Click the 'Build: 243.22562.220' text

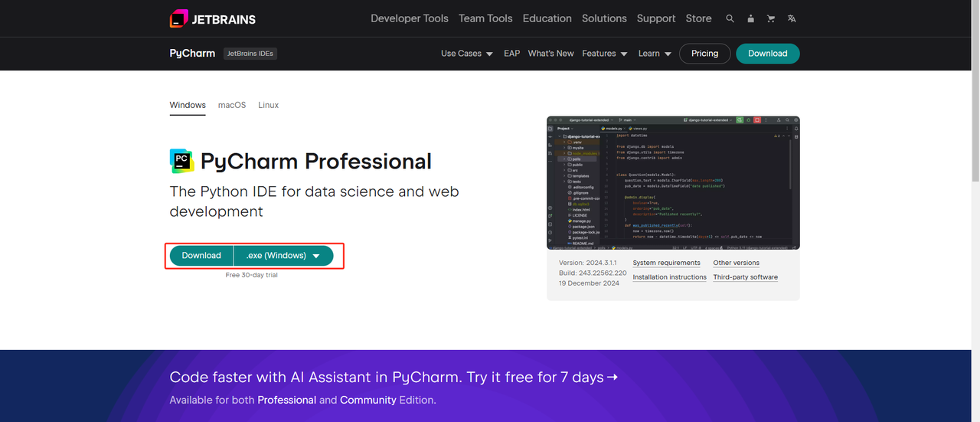click(x=593, y=273)
